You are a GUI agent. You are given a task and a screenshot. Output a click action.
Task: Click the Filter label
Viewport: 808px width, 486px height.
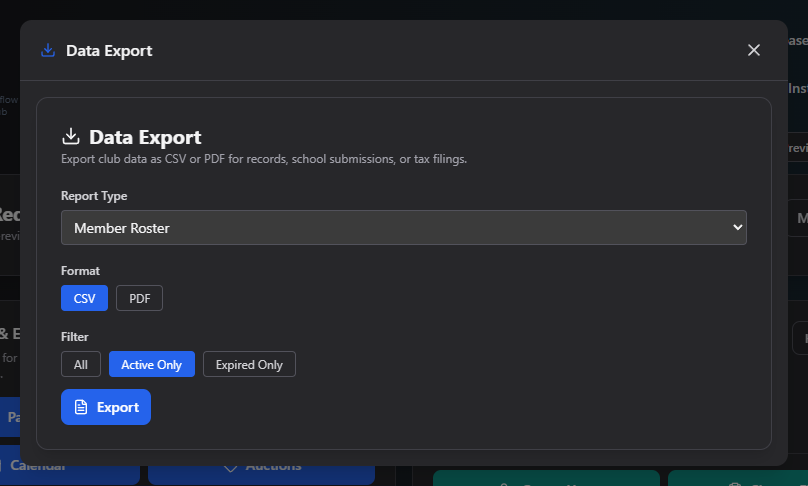coord(75,337)
